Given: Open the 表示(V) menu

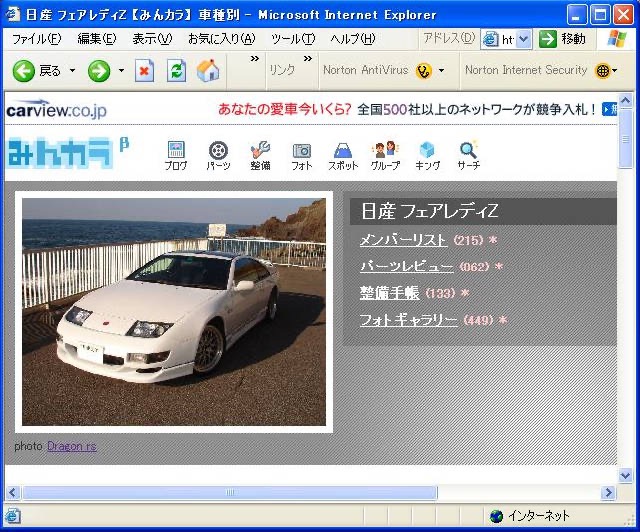Looking at the screenshot, I should point(152,39).
